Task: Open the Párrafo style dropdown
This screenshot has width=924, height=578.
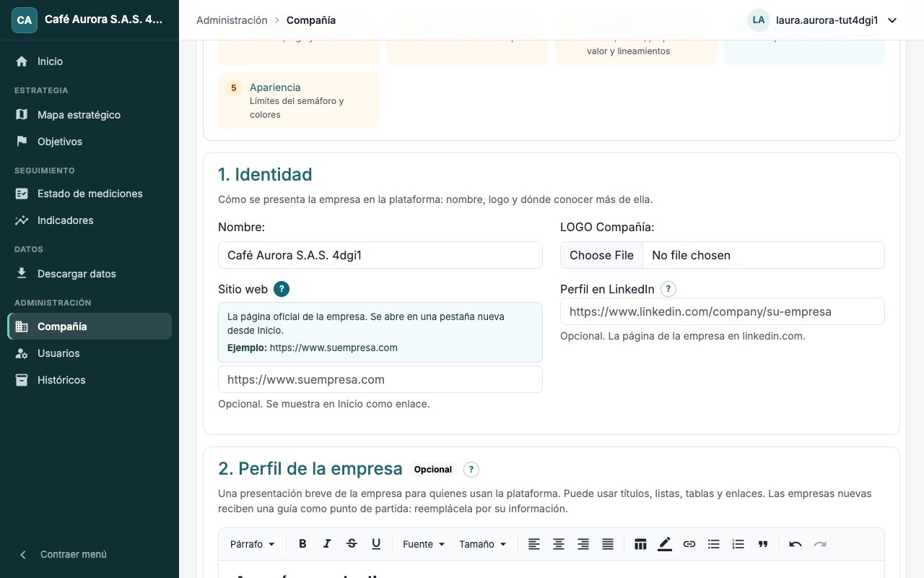Action: pos(253,544)
